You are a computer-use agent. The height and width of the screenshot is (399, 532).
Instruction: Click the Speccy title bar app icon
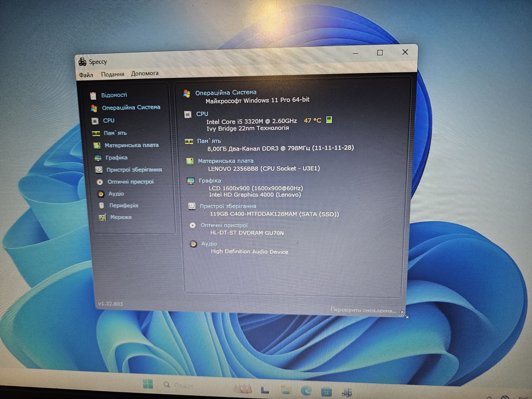pyautogui.click(x=82, y=62)
